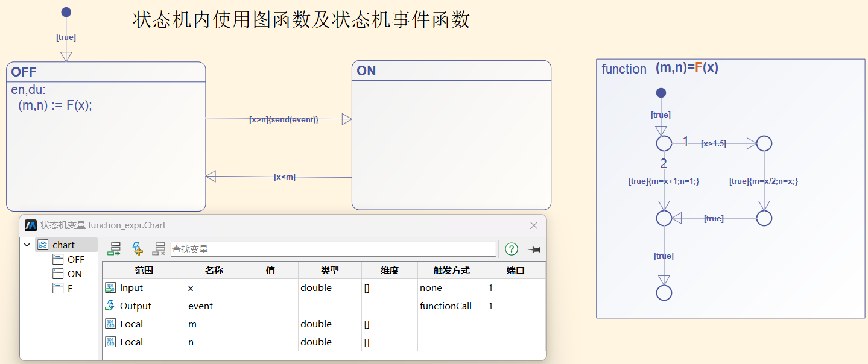Select name cell 'm'
The image size is (868, 364).
click(x=214, y=324)
